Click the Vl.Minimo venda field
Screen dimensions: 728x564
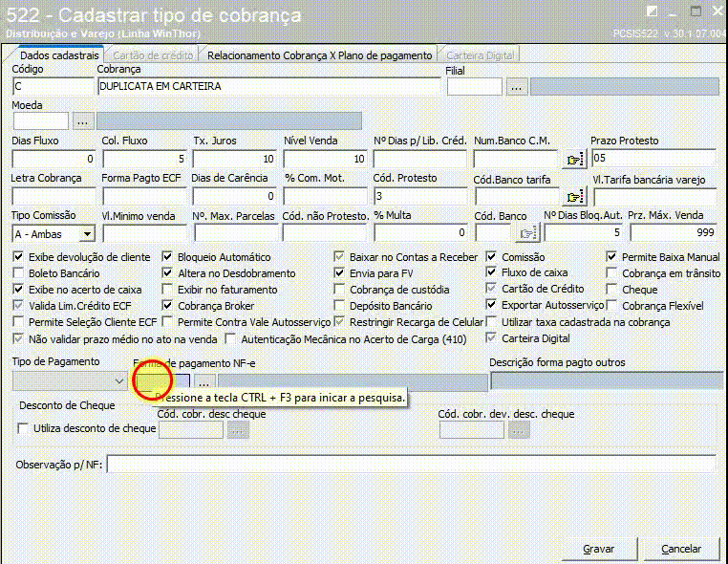coord(144,232)
